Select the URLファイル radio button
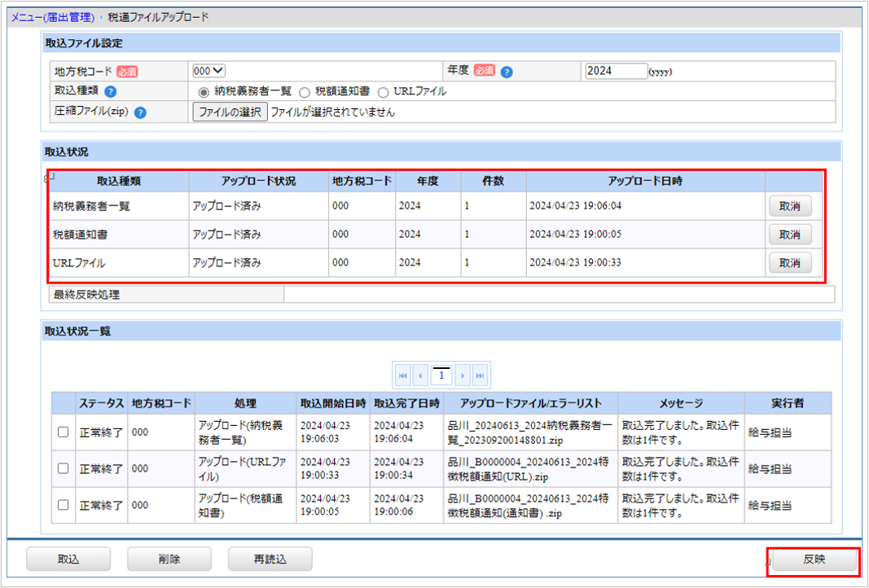 (x=383, y=93)
